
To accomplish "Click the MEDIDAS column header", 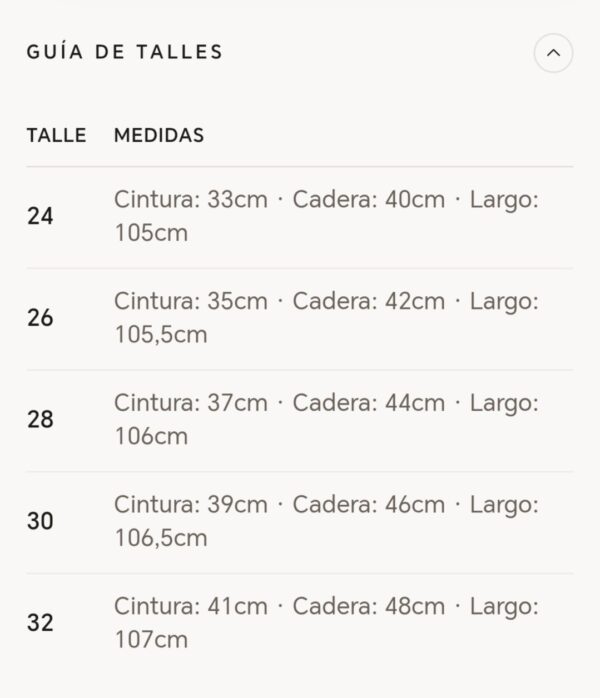I will coord(159,135).
